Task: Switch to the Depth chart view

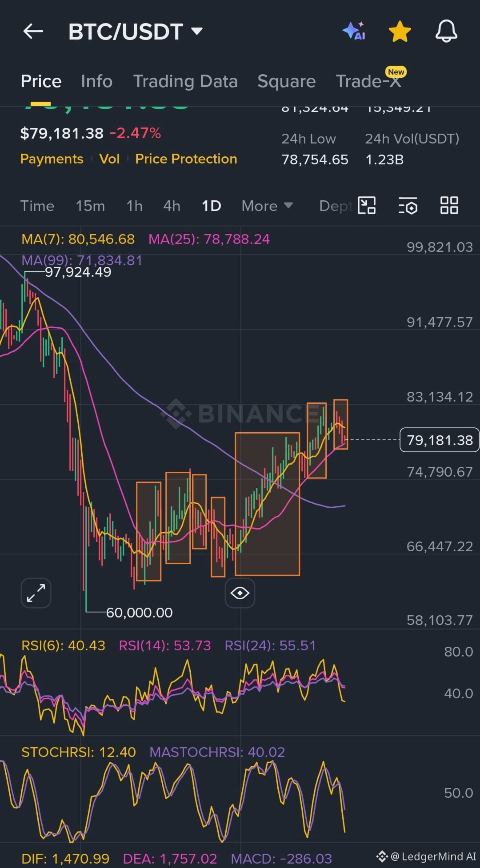Action: pos(336,206)
